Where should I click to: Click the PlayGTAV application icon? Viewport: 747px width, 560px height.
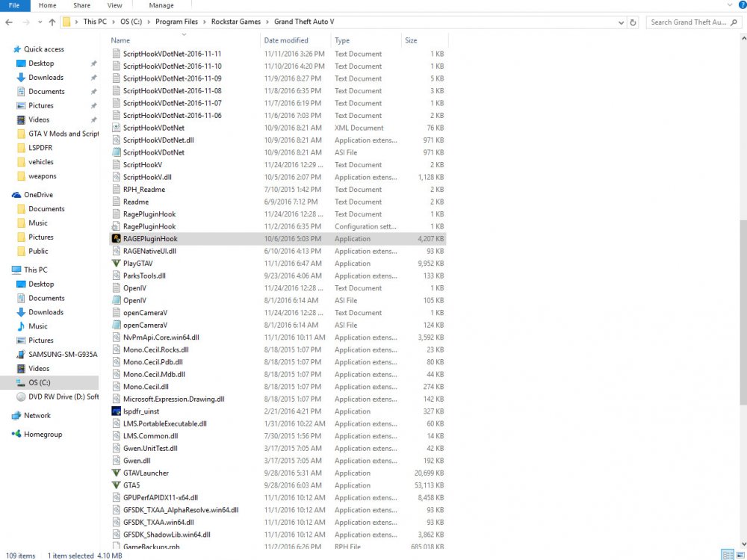point(116,264)
